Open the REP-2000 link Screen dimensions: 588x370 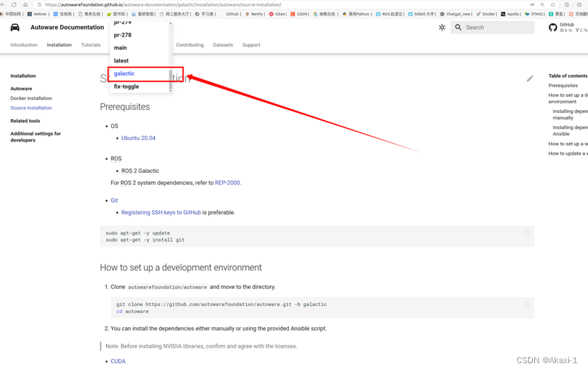[x=227, y=183]
